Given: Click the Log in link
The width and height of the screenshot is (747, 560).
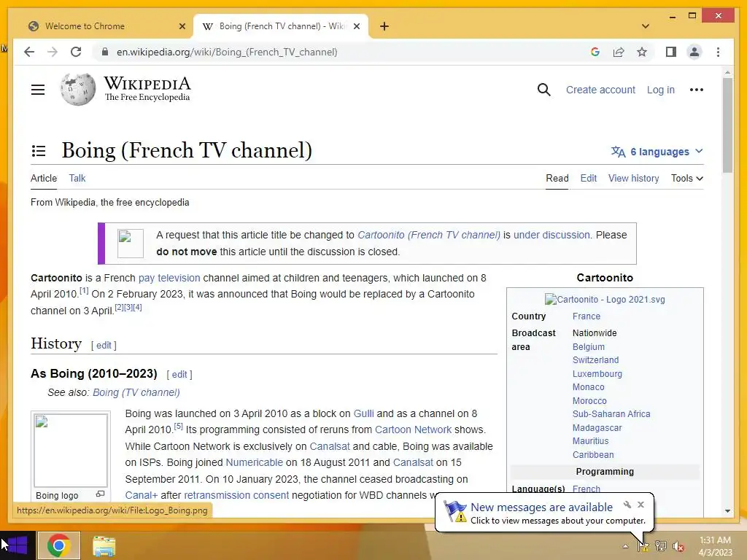Looking at the screenshot, I should click(x=660, y=90).
